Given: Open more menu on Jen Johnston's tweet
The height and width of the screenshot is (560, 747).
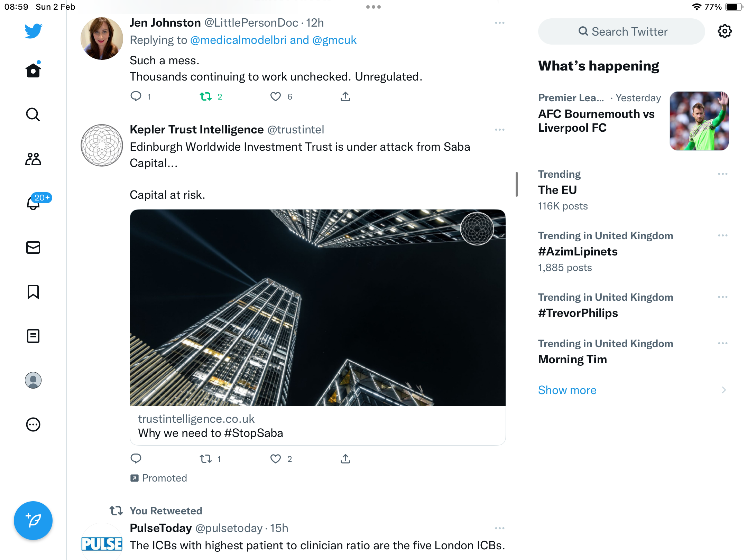Looking at the screenshot, I should point(500,23).
